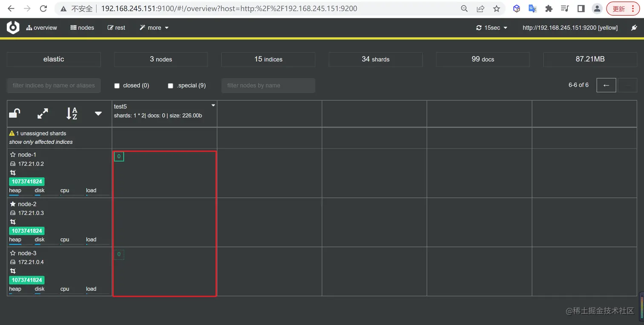
Task: Click show only affected indices link
Action: [41, 142]
